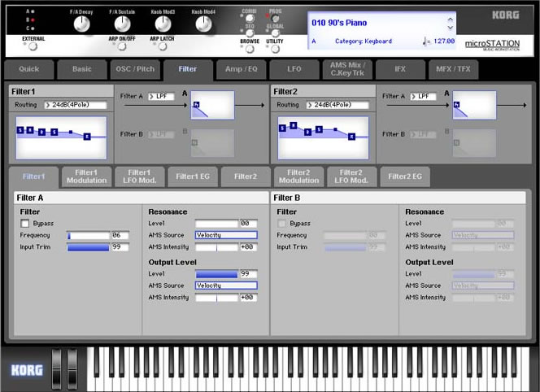Open the MFX / TFX tab
This screenshot has width=540, height=392.
click(x=453, y=69)
